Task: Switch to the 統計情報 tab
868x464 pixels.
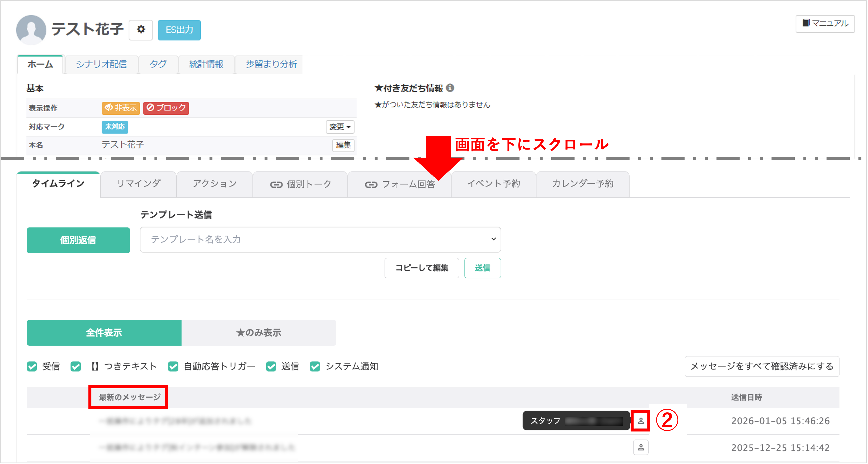Action: point(206,64)
